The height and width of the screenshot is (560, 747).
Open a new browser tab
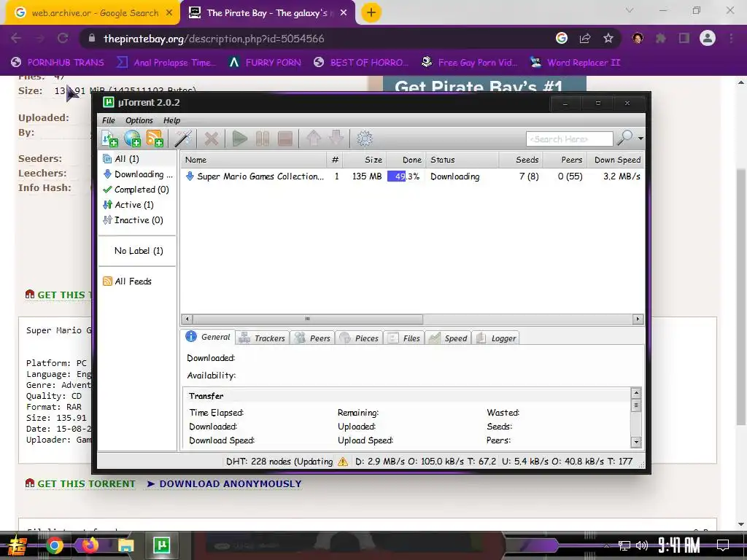[371, 13]
